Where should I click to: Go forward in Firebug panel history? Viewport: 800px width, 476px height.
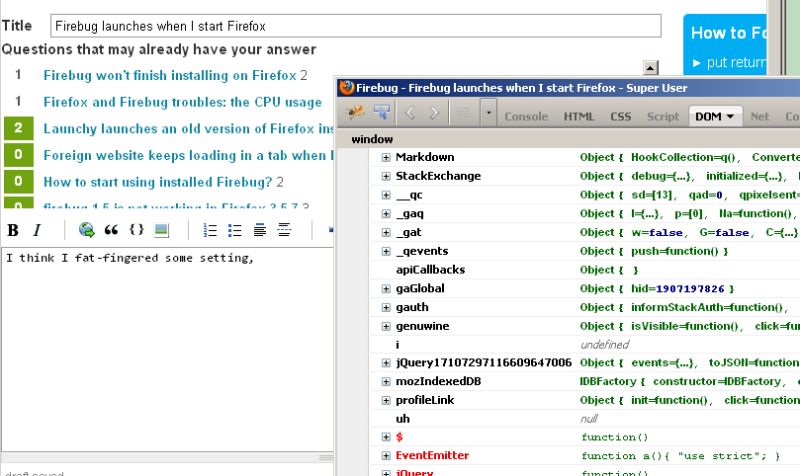pos(434,113)
